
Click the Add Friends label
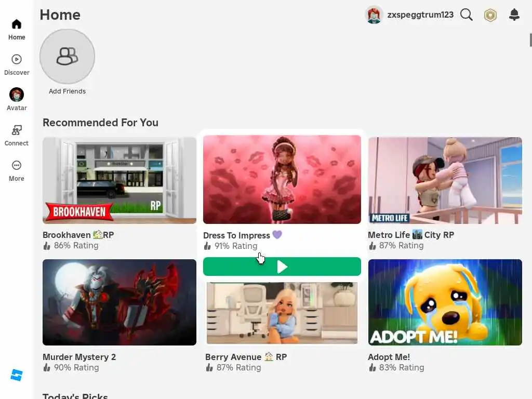point(67,91)
